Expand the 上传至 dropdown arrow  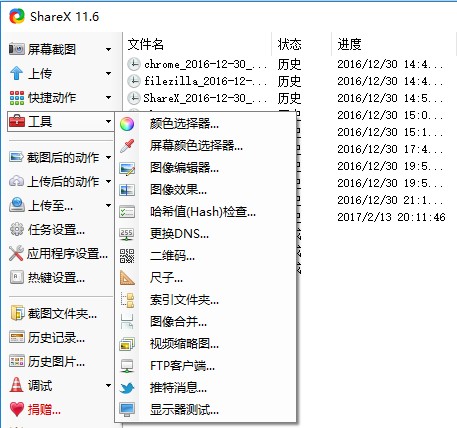click(x=108, y=205)
